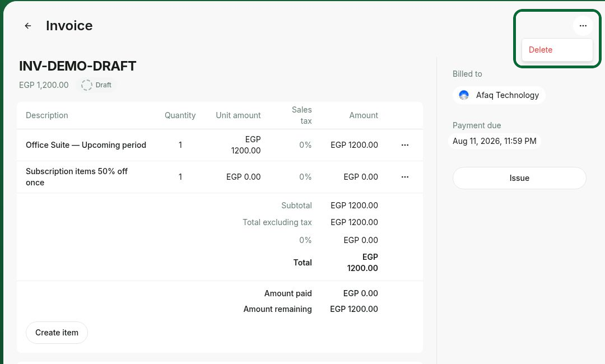Click the Description column header
The image size is (605, 364).
pos(46,115)
